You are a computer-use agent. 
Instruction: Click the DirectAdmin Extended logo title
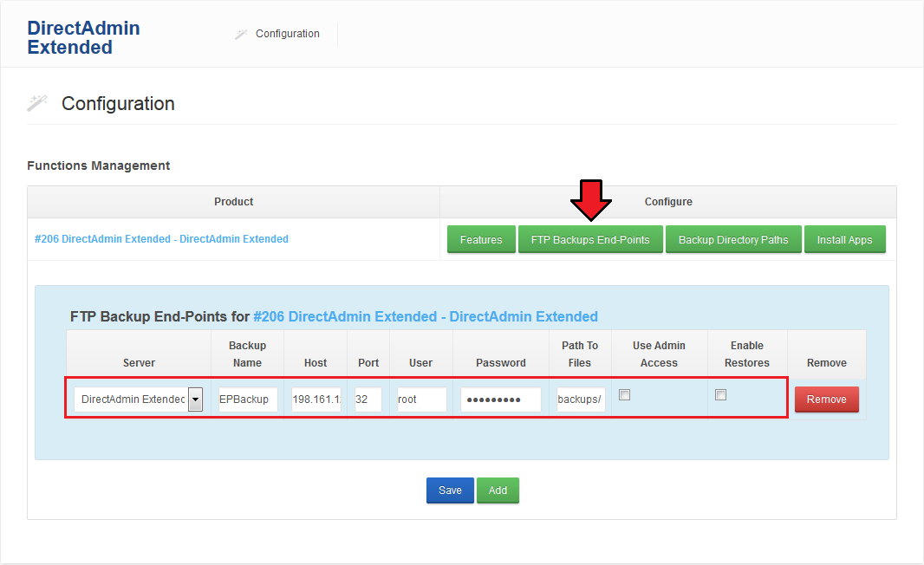click(x=83, y=38)
